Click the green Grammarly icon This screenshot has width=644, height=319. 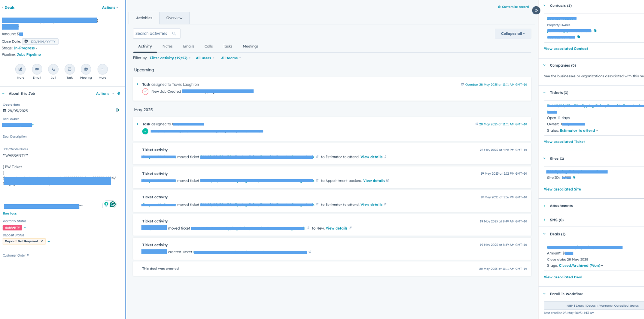pos(113,204)
